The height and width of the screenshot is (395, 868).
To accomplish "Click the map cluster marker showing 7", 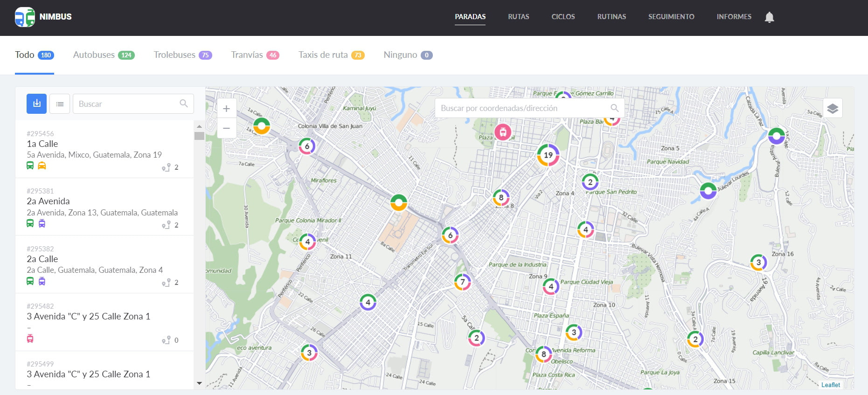I will click(x=462, y=282).
